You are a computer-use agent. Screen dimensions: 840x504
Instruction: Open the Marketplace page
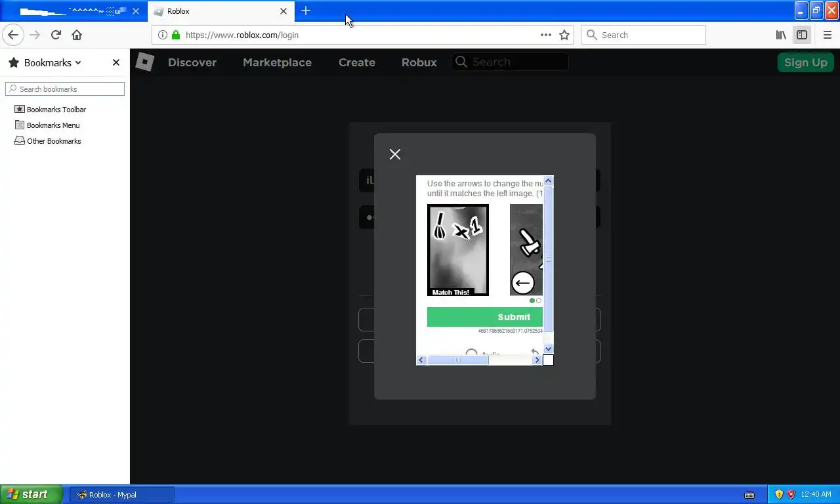pos(277,62)
